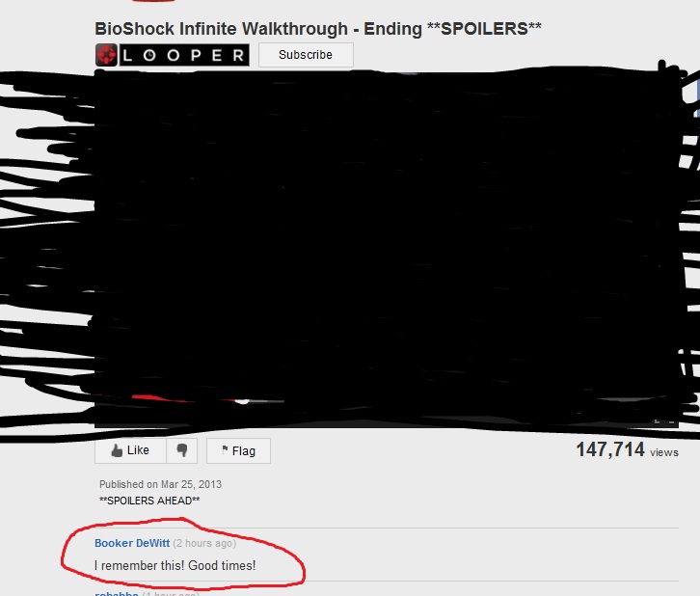Click the white playback scrubber handle
This screenshot has height=596, width=700.
[242, 400]
